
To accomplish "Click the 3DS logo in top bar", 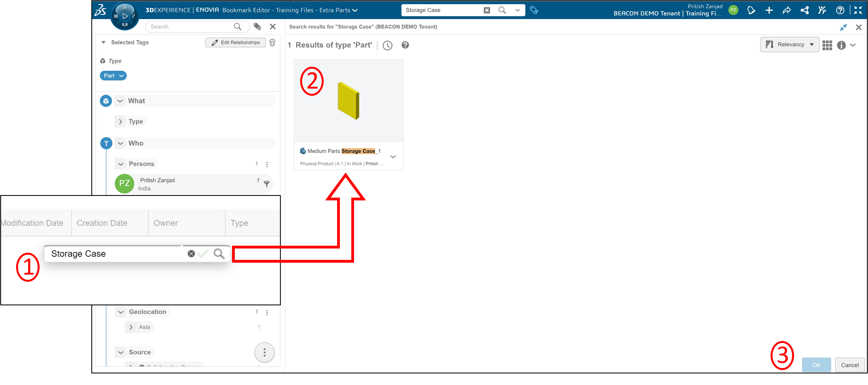I will click(x=100, y=10).
